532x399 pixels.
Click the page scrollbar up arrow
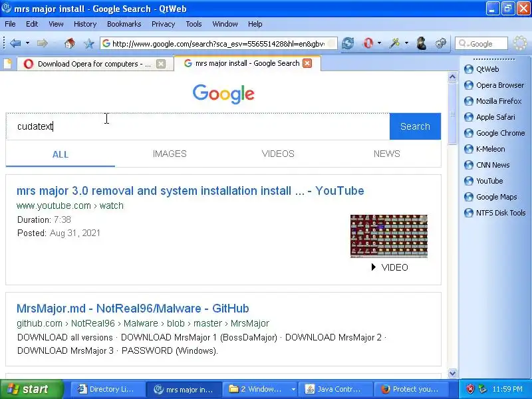(x=452, y=77)
